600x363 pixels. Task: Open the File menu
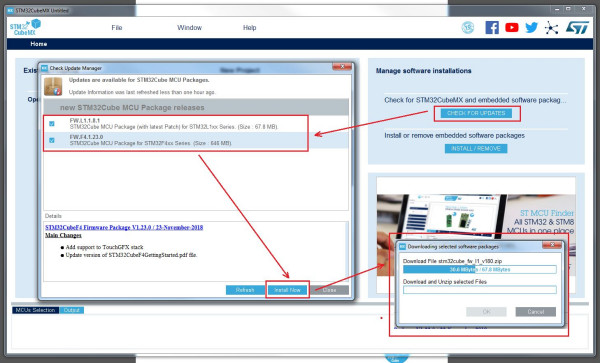(x=117, y=28)
